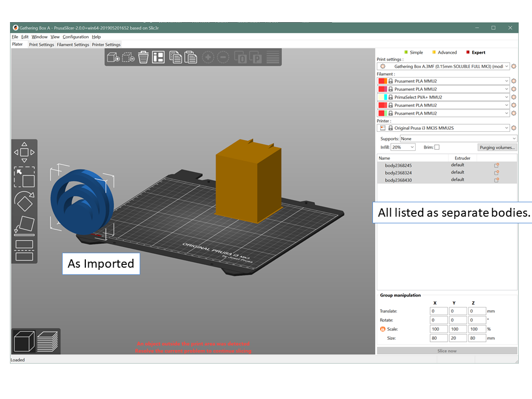Remove instance with minus icon
Screen dimensions: 532x399
223,57
